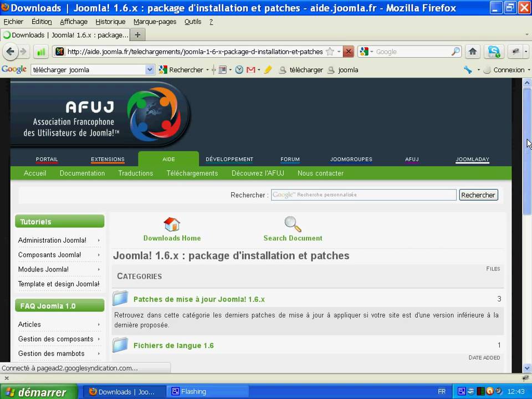Open the Fichier menu

13,22
